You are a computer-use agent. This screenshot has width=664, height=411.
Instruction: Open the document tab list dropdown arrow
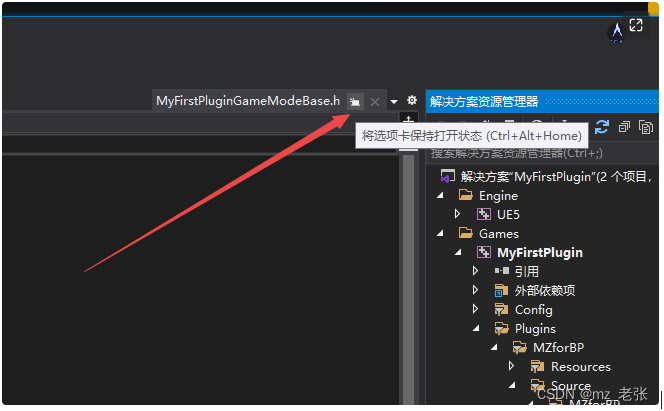pyautogui.click(x=394, y=102)
